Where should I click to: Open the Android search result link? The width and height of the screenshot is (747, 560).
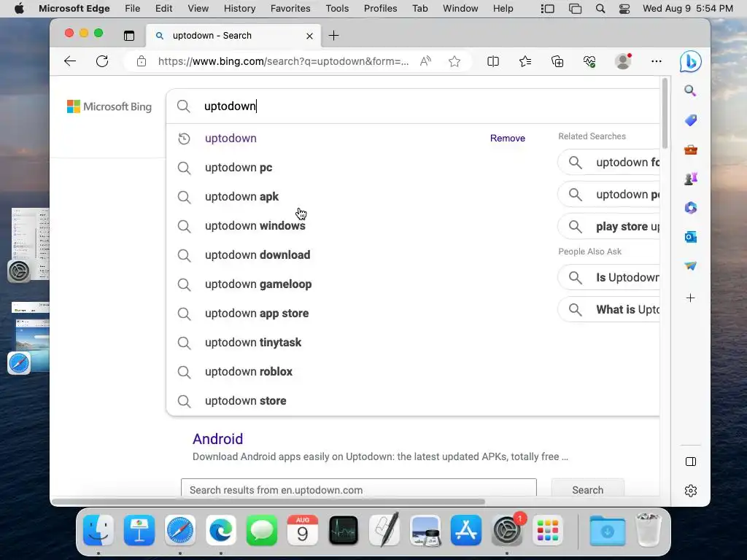[x=217, y=439]
